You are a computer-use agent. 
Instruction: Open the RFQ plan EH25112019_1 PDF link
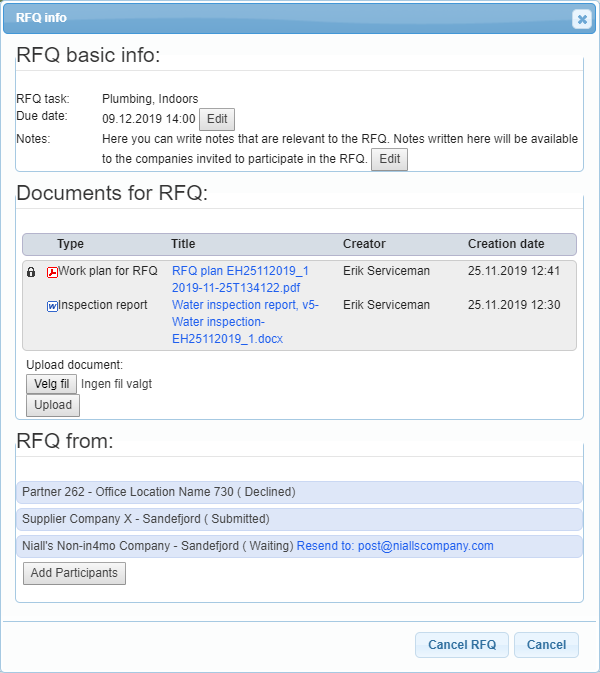[x=240, y=279]
